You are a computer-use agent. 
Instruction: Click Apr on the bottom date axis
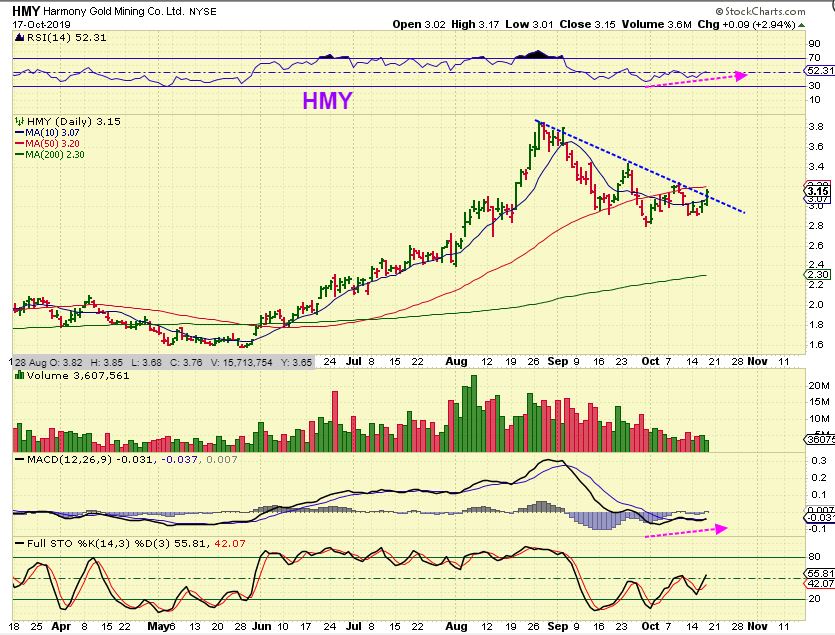coord(61,626)
